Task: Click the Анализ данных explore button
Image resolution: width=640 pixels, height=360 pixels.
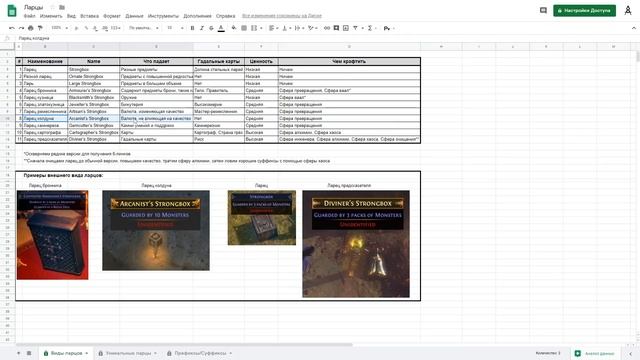Action: [x=595, y=353]
